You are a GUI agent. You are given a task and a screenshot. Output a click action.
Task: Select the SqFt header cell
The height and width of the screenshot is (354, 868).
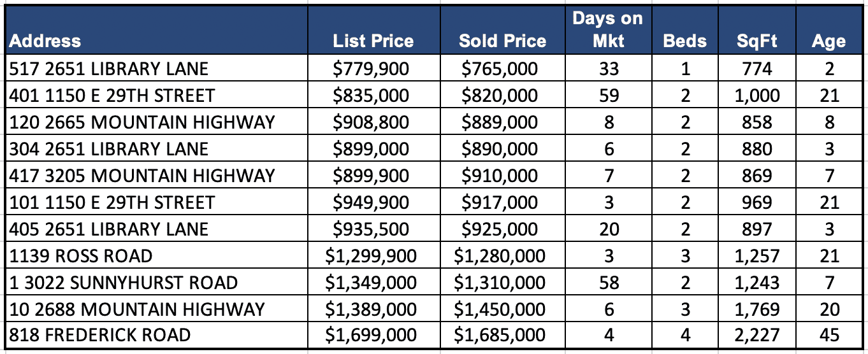(x=756, y=41)
